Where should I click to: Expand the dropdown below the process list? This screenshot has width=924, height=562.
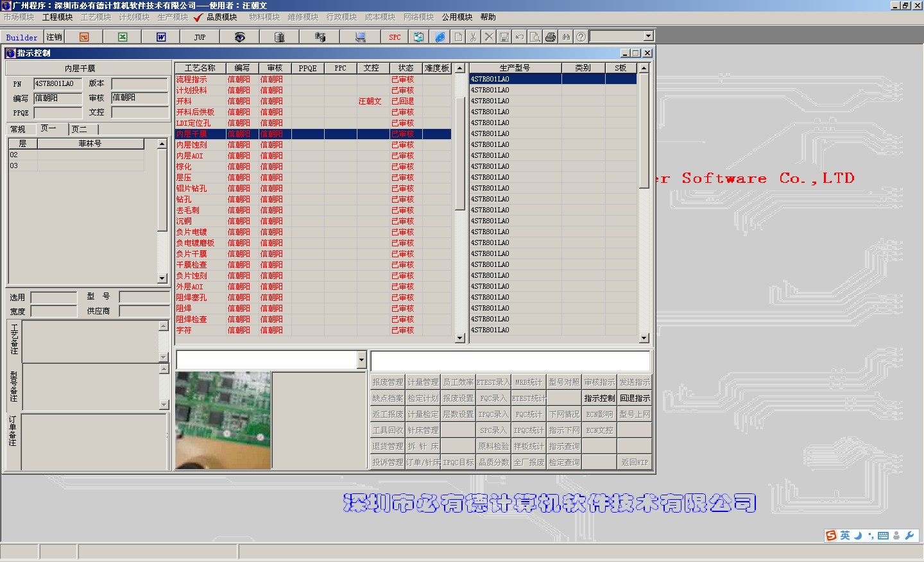361,360
